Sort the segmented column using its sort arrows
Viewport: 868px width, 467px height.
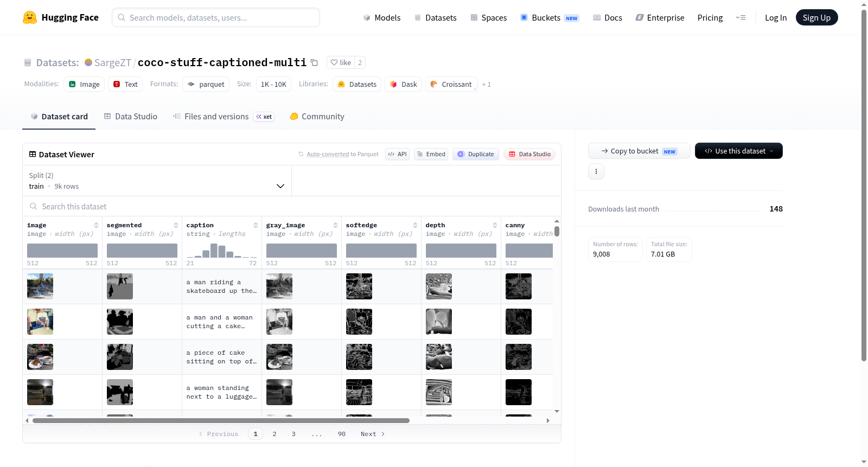tap(176, 225)
